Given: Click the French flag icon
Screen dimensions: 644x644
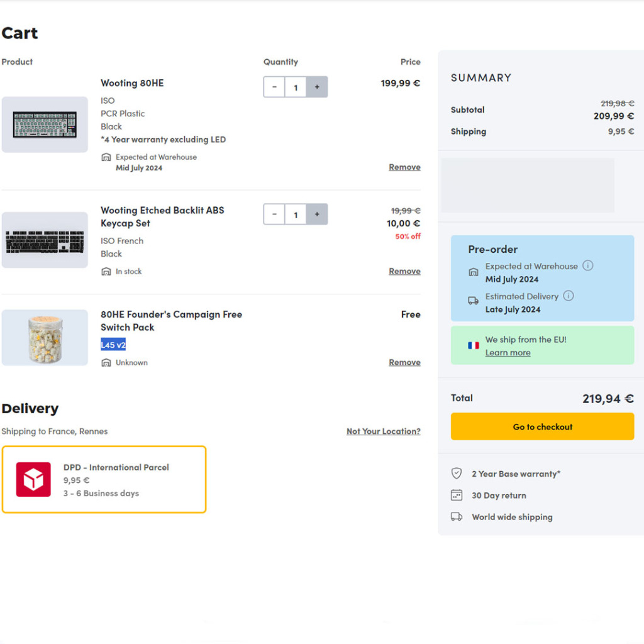Looking at the screenshot, I should point(473,345).
